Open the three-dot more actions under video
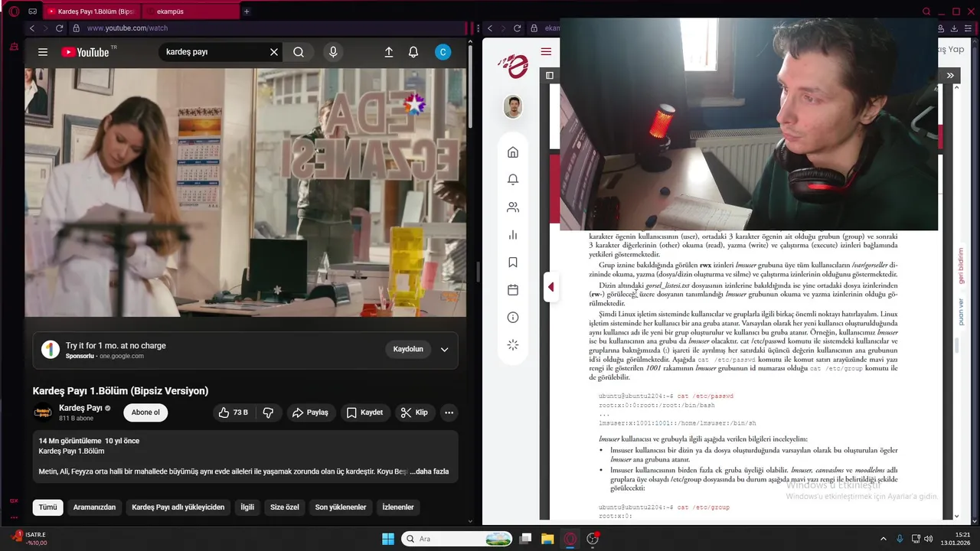This screenshot has width=980, height=551. (449, 412)
